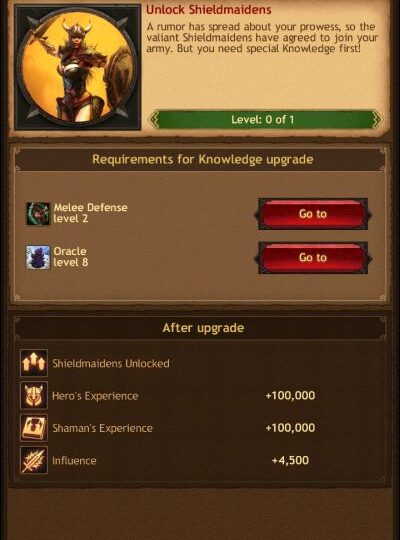Click the Hero's Experience helmet icon

(x=34, y=395)
